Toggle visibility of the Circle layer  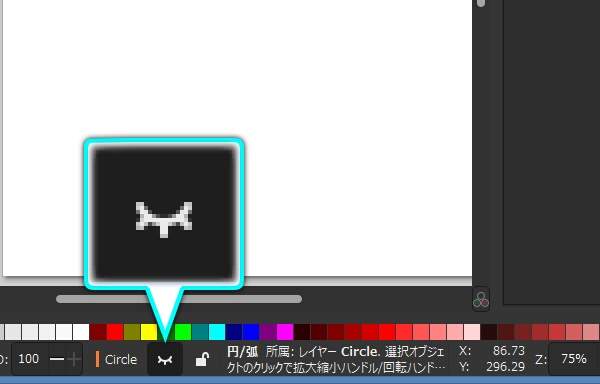click(x=165, y=360)
